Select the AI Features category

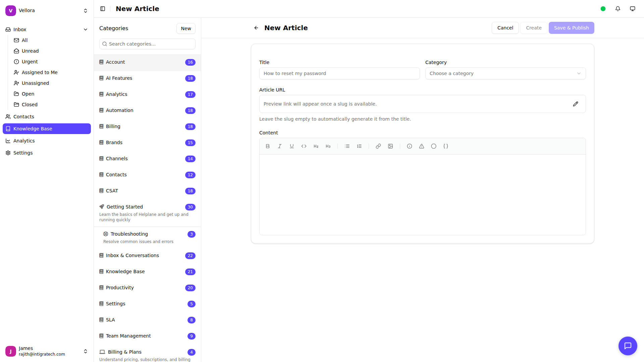[x=147, y=78]
